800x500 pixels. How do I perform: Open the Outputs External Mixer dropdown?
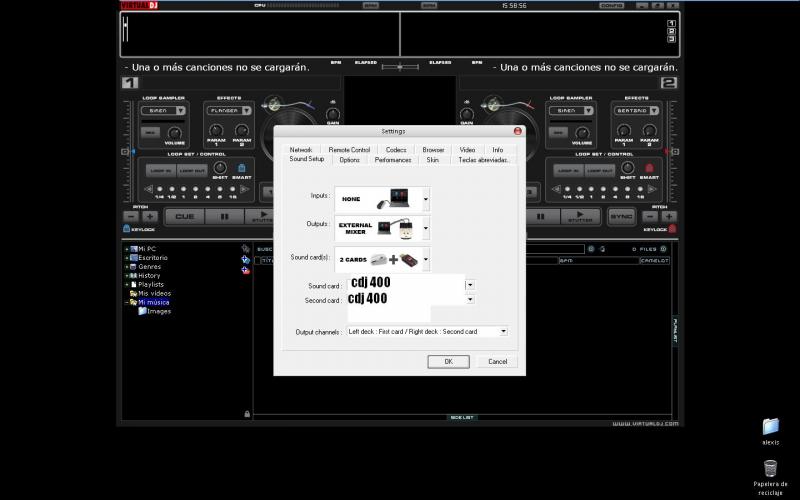coord(426,227)
